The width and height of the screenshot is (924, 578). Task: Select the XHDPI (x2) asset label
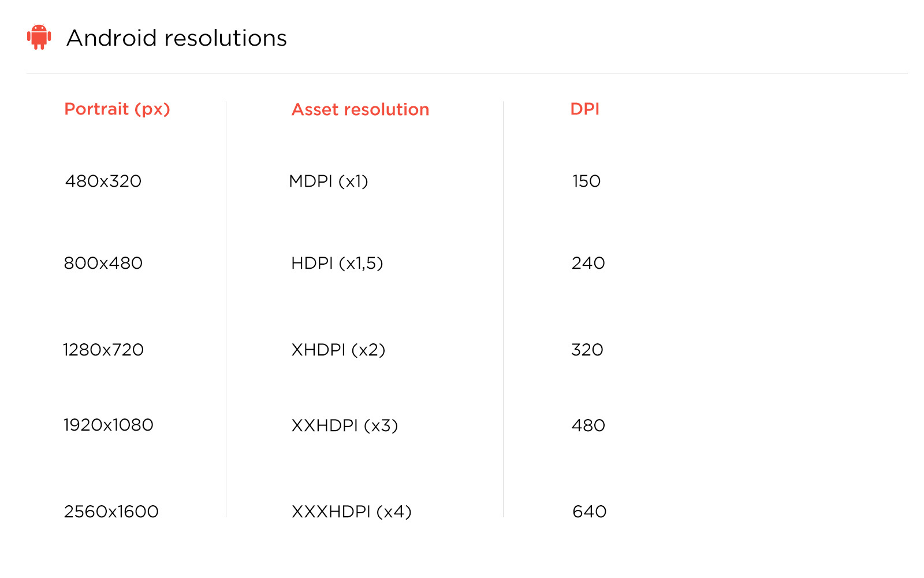point(338,350)
